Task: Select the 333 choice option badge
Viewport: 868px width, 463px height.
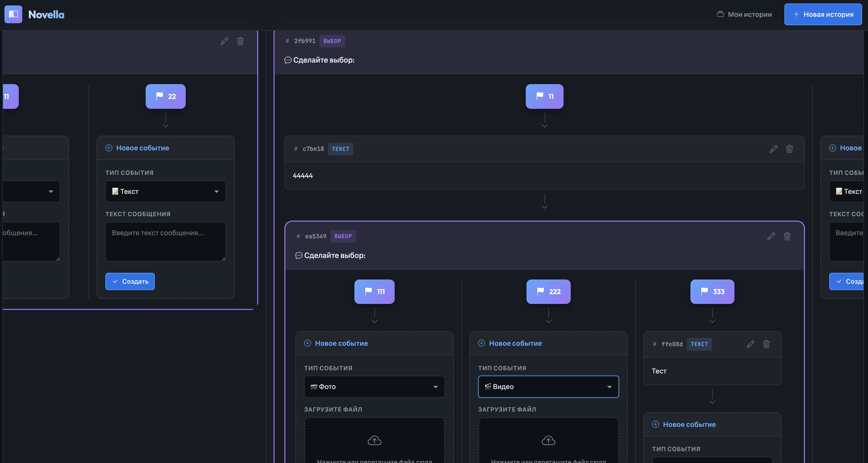Action: point(712,292)
